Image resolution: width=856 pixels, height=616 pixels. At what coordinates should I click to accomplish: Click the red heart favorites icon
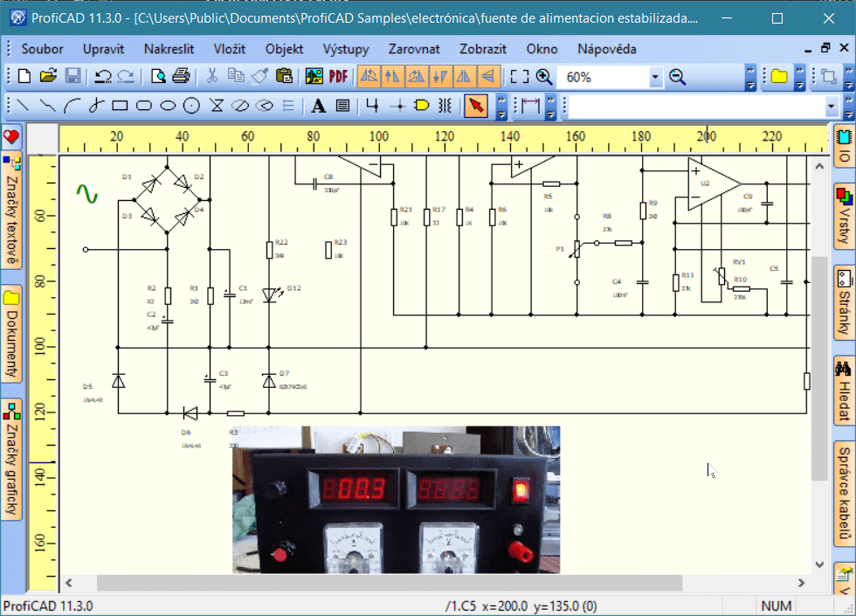[11, 137]
